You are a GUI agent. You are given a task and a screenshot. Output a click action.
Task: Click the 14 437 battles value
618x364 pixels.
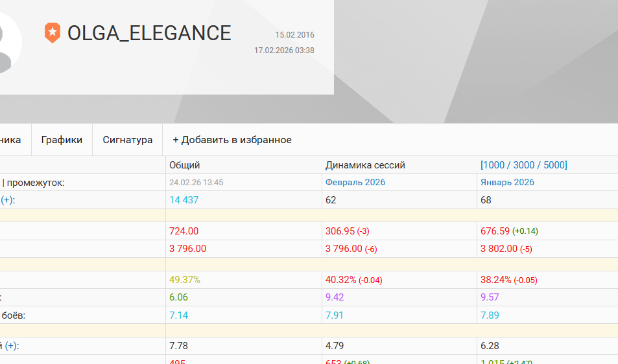click(x=184, y=200)
